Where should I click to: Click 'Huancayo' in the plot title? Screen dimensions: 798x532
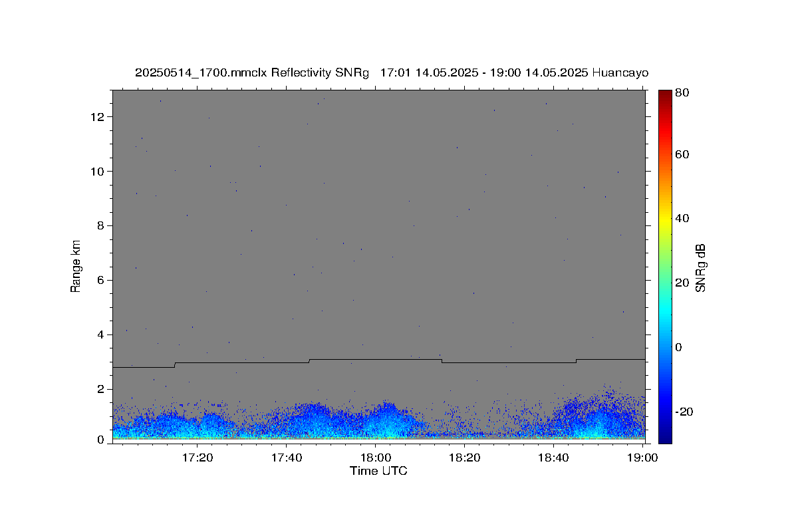pos(619,72)
